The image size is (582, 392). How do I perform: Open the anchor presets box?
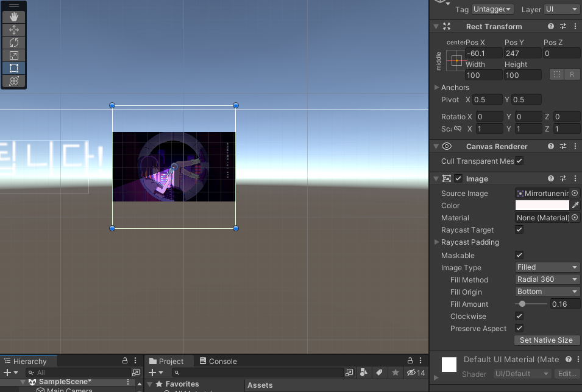coord(456,60)
